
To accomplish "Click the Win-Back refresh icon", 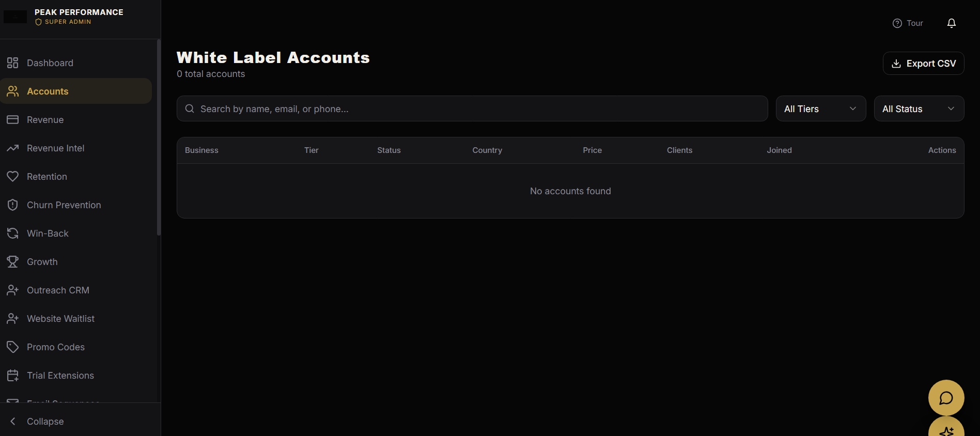I will tap(13, 233).
